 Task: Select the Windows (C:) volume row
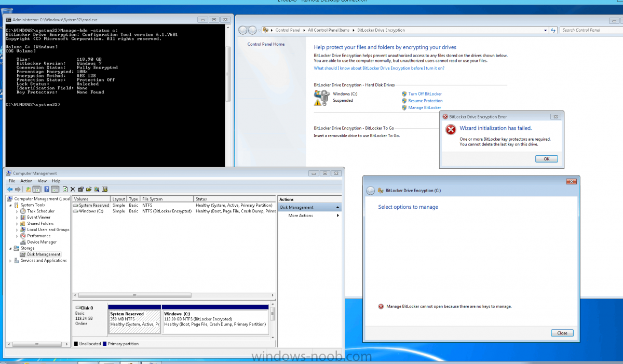[x=174, y=211]
